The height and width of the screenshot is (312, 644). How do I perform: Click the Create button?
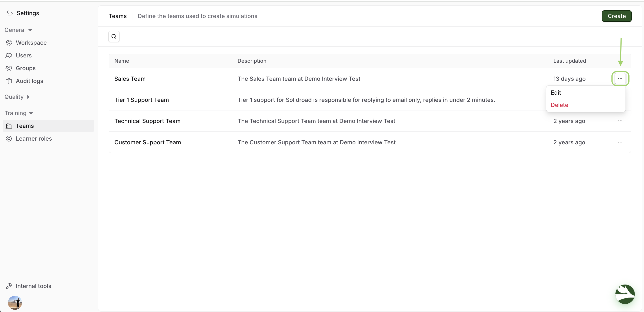[x=617, y=16]
